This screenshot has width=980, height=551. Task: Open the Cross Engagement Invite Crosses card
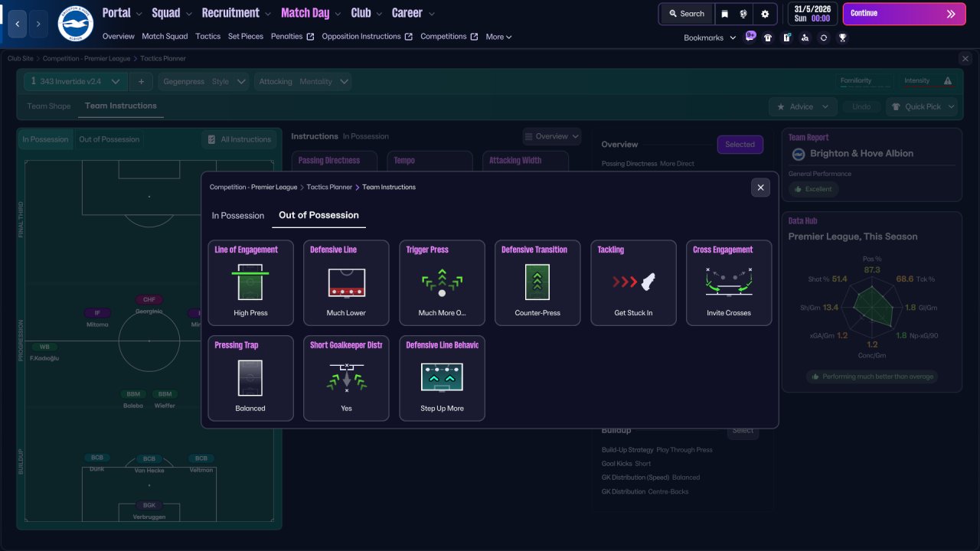[x=729, y=283]
